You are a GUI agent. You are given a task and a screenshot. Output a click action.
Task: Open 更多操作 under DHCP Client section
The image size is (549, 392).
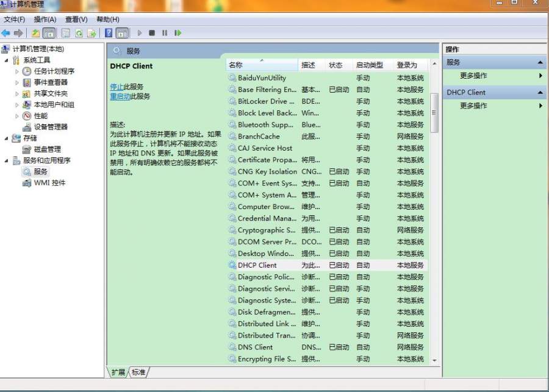tap(473, 105)
